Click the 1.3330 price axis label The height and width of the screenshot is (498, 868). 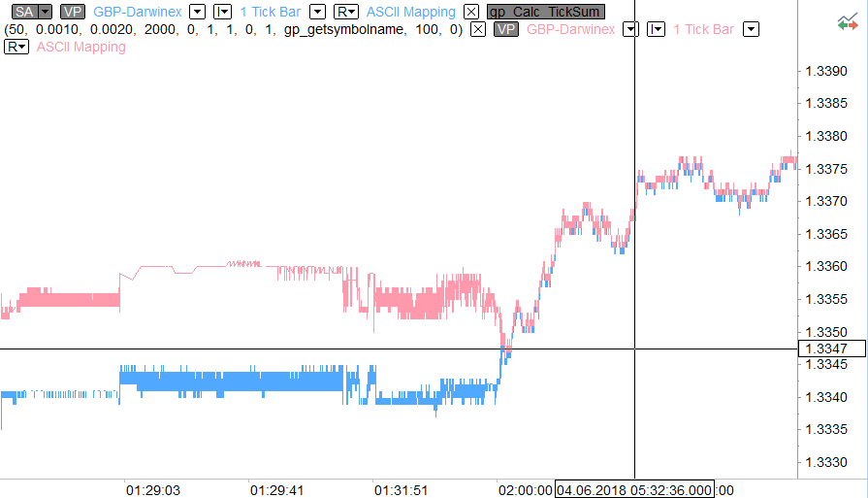pyautogui.click(x=826, y=462)
